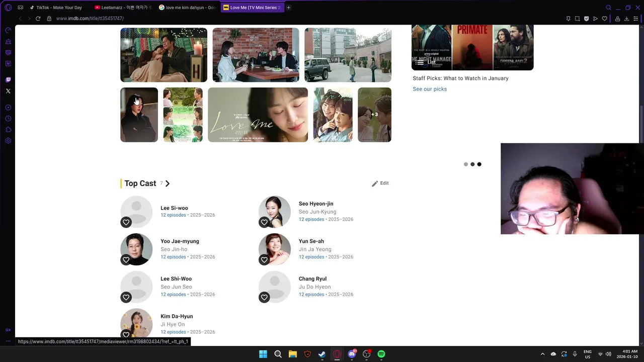644x362 pixels.
Task: Open Yoo Jae-myung's 12 episodes link
Action: pyautogui.click(x=173, y=257)
